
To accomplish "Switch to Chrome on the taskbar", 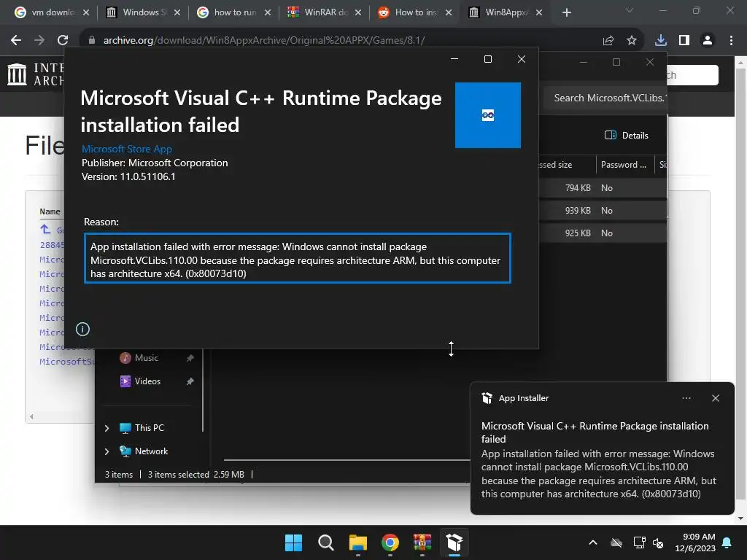I will coord(390,542).
